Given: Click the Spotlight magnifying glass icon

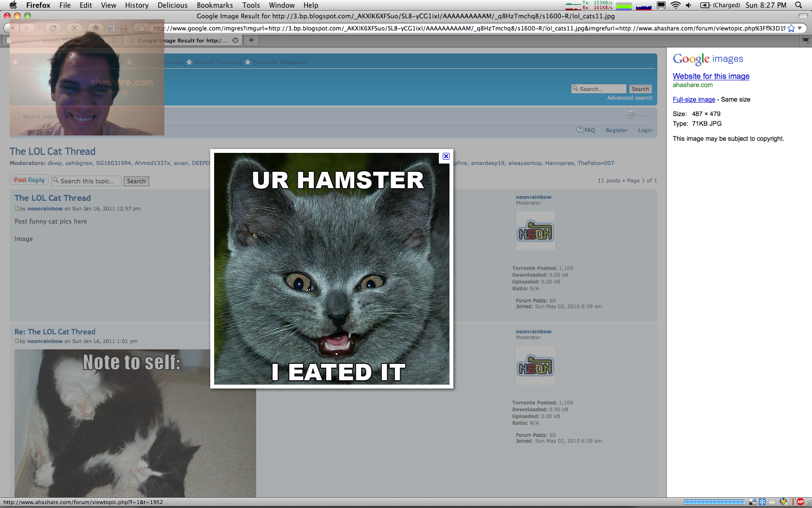Looking at the screenshot, I should (798, 5).
